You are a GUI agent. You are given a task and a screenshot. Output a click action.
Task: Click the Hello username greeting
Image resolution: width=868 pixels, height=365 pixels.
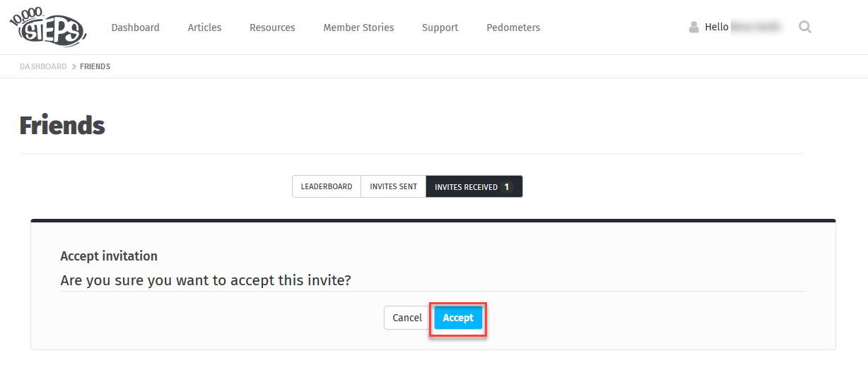coord(743,28)
